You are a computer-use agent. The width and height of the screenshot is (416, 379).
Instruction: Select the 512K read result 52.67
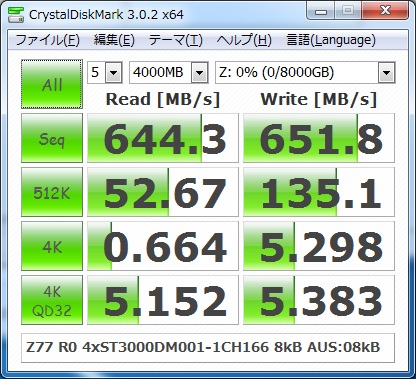tap(163, 192)
